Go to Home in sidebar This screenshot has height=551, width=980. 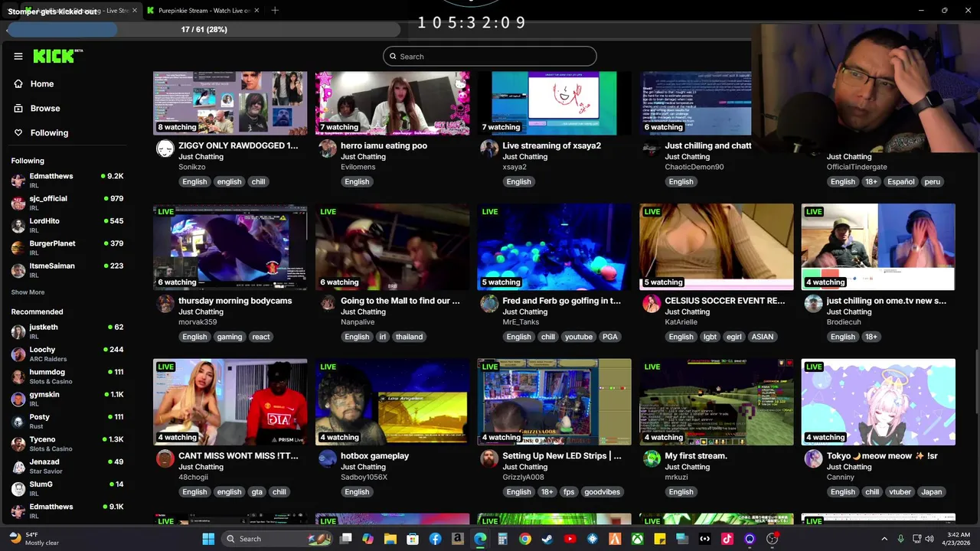[42, 84]
